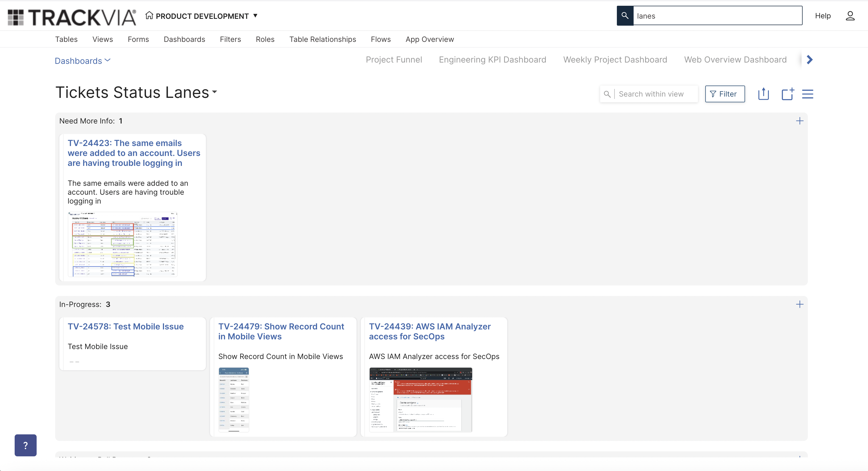The image size is (868, 471).
Task: Open the TV-24479 mobile screenshot thumbnail
Action: [234, 400]
